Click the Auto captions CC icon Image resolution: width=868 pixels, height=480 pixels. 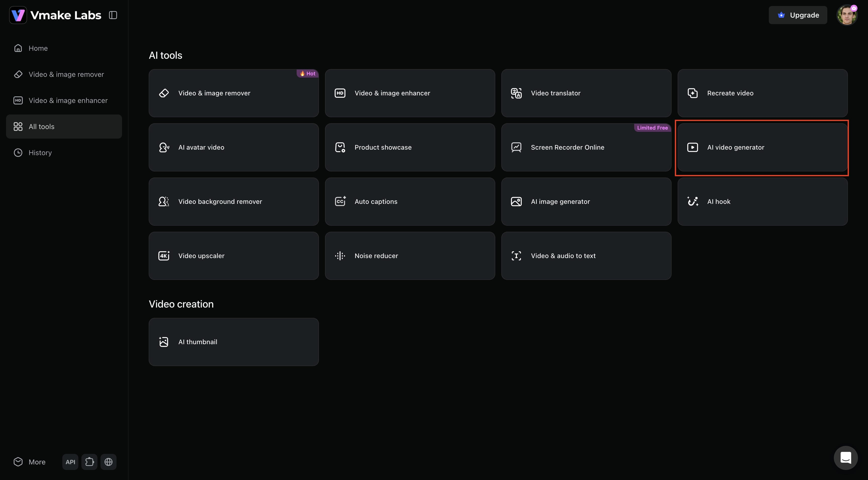point(340,201)
